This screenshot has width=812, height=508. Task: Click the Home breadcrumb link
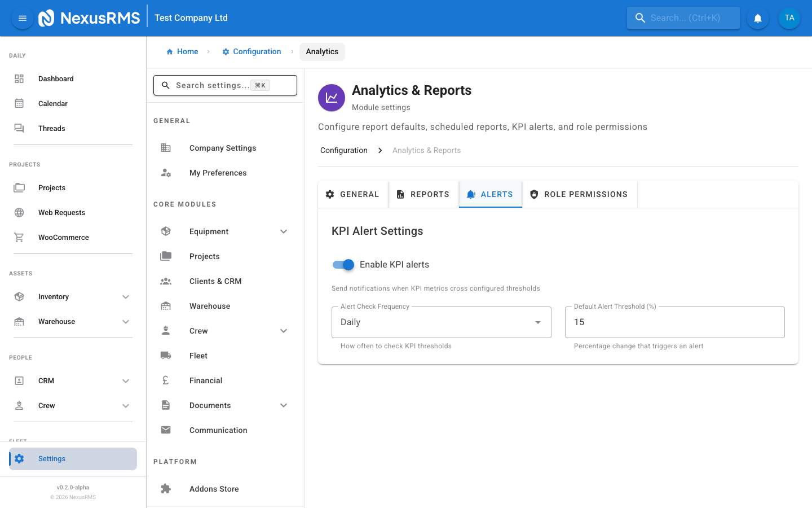182,51
